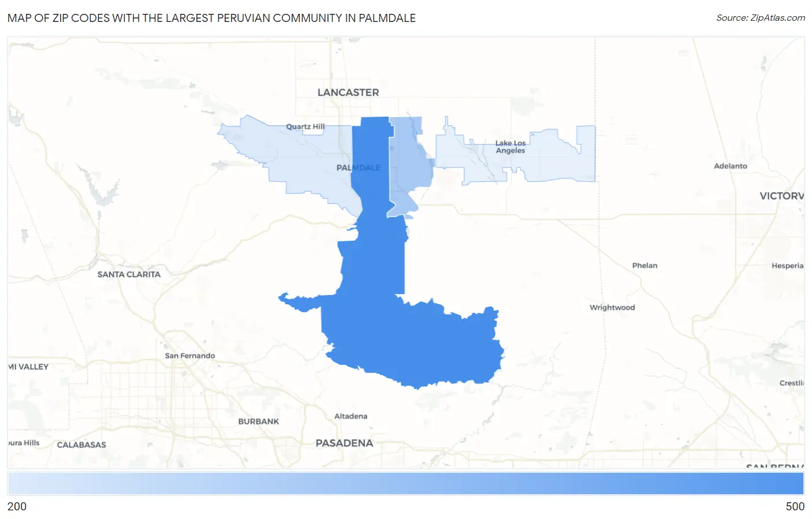Click the Phelan label

click(x=645, y=266)
